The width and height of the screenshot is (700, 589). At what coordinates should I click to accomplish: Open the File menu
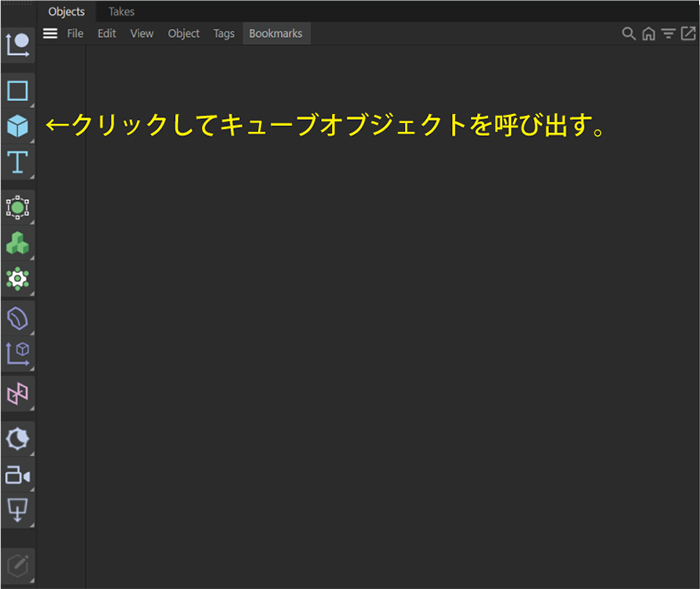click(x=75, y=33)
